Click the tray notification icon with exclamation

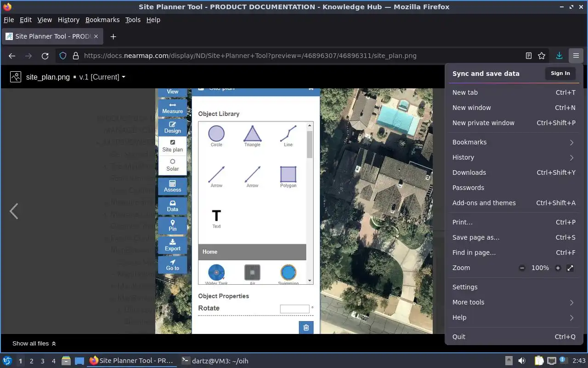point(564,360)
